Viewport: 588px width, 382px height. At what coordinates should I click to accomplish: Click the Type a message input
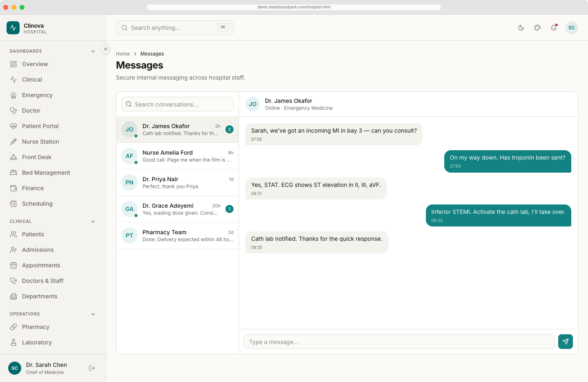[x=399, y=342]
